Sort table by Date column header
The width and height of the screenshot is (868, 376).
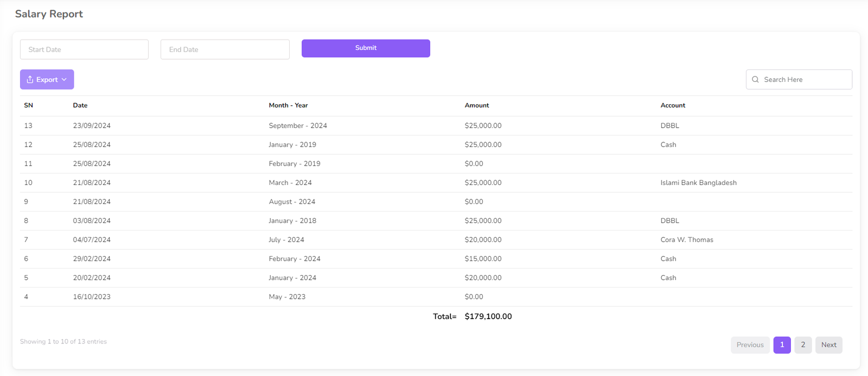[x=80, y=105]
